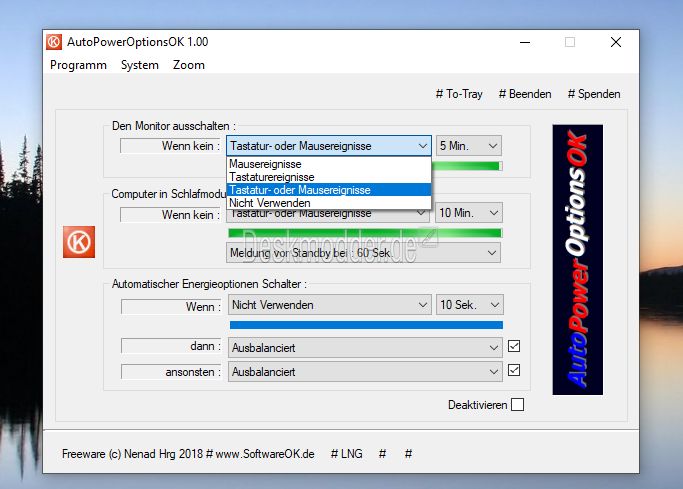Select highlighted Tastatur- oder Mausereignisse list option
Screen dimensions: 683x489
pos(328,190)
